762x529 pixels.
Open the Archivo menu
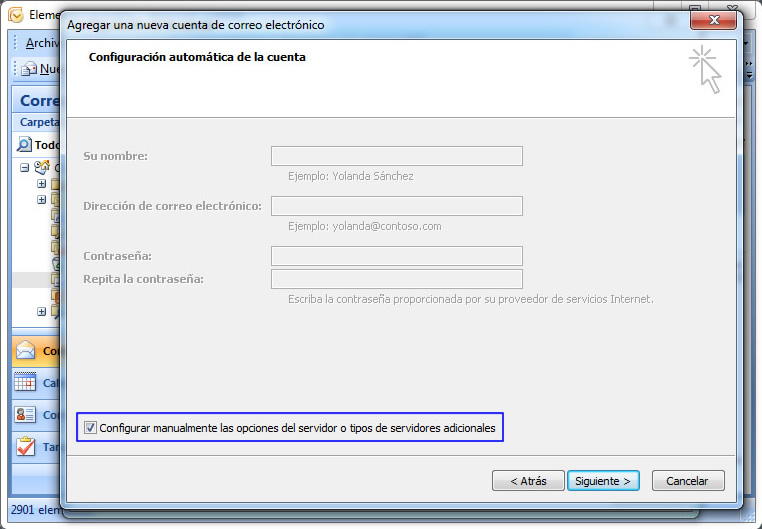pyautogui.click(x=41, y=43)
